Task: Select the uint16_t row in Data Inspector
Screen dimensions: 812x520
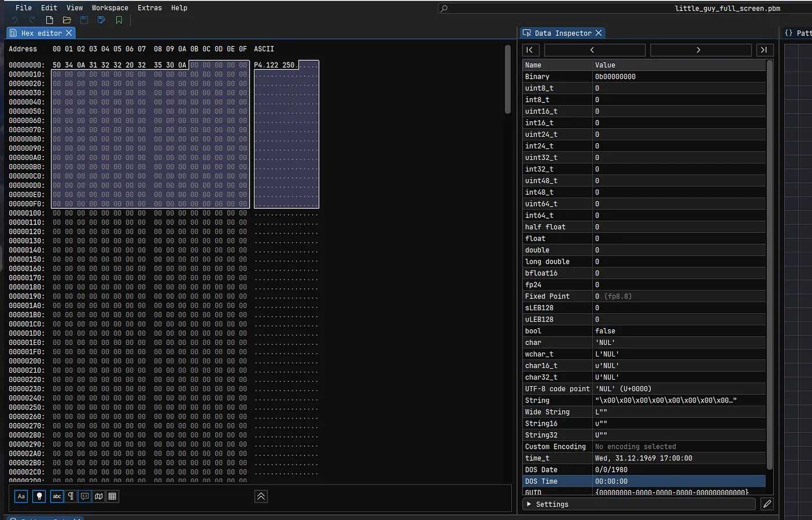Action: (x=644, y=111)
